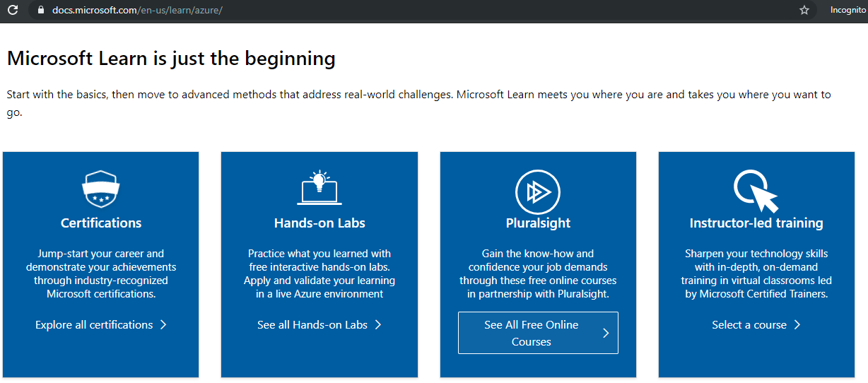Click chevron beside Select a course
This screenshot has width=868, height=383.
pyautogui.click(x=797, y=325)
